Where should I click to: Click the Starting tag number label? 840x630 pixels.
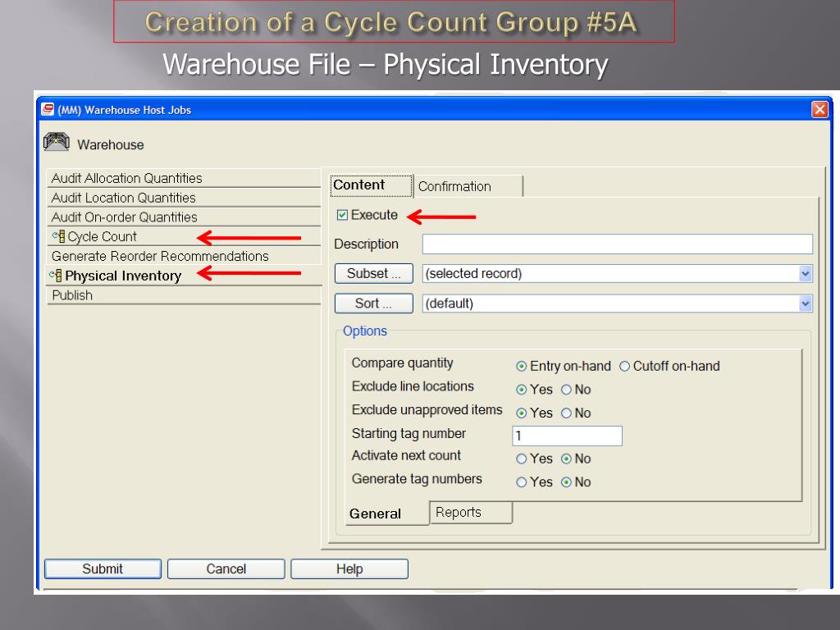point(409,433)
